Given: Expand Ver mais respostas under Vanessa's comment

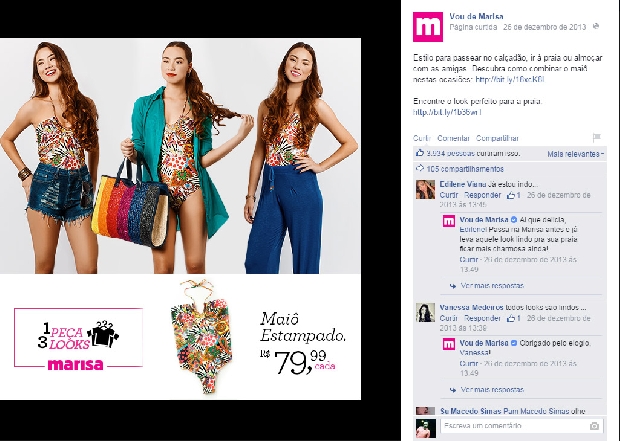Looking at the screenshot, I should [492, 390].
